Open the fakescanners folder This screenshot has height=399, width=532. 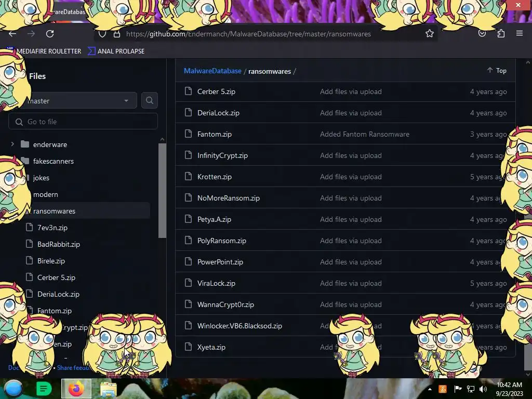point(54,161)
